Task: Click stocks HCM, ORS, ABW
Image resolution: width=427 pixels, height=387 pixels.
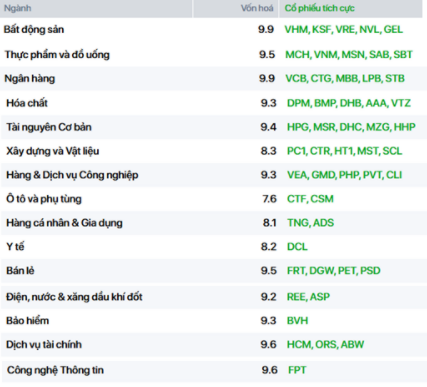Action: coord(325,344)
